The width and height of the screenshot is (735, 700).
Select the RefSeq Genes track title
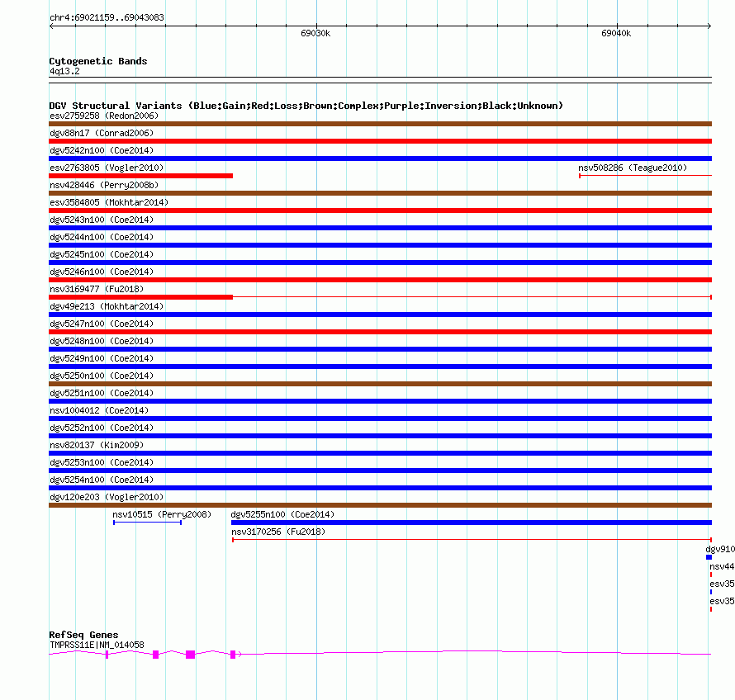[83, 635]
